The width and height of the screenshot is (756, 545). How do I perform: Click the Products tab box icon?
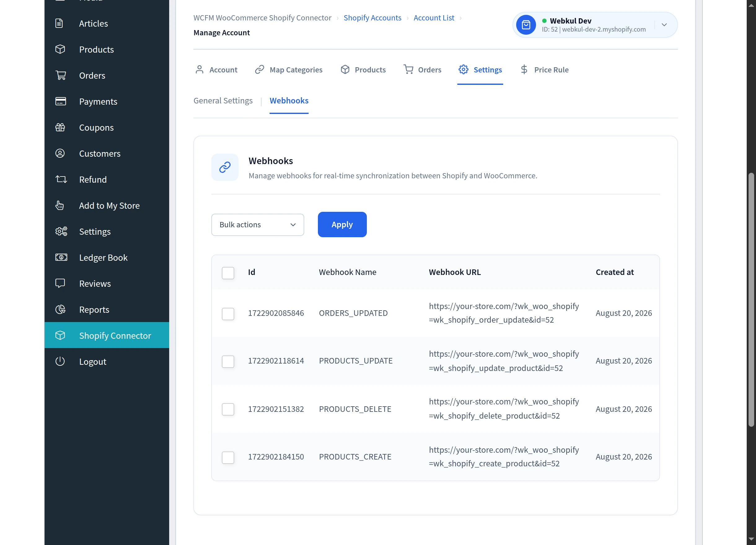coord(345,69)
